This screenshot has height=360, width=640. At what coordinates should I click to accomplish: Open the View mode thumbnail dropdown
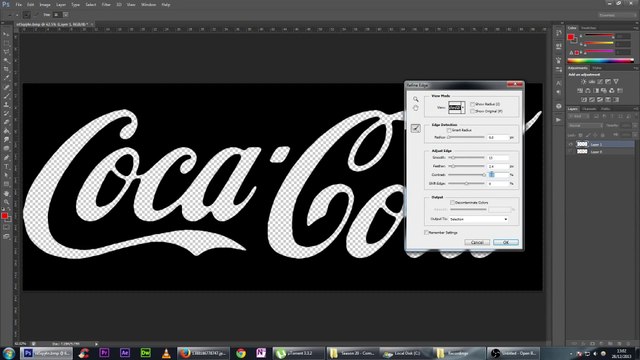click(x=456, y=107)
